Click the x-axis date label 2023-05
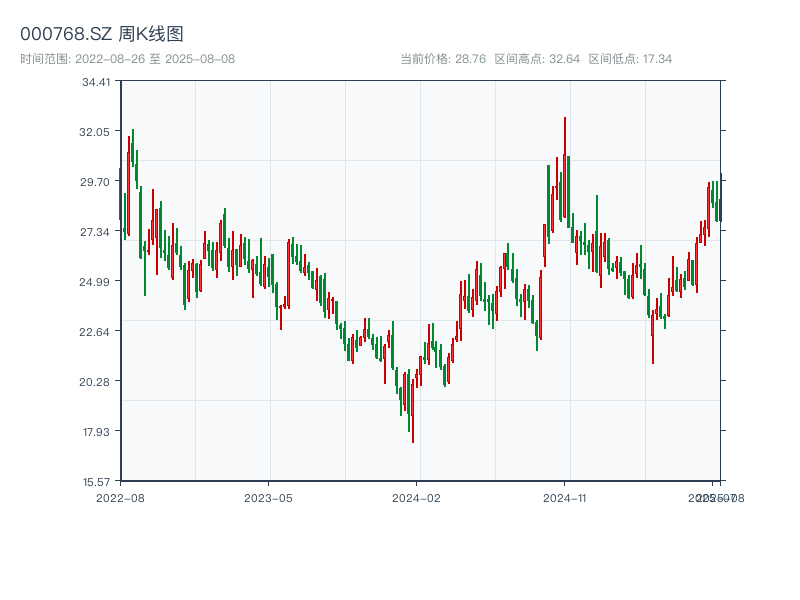This screenshot has height=600, width=800. click(x=268, y=498)
